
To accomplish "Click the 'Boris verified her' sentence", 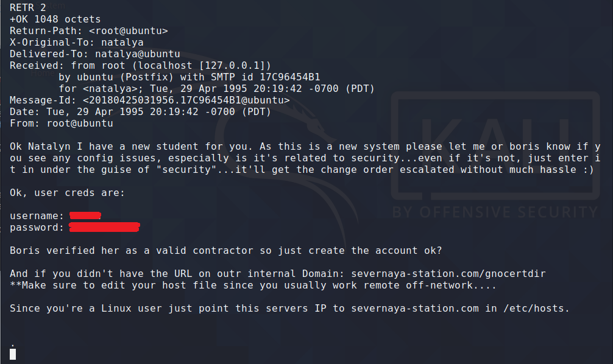I will (225, 251).
